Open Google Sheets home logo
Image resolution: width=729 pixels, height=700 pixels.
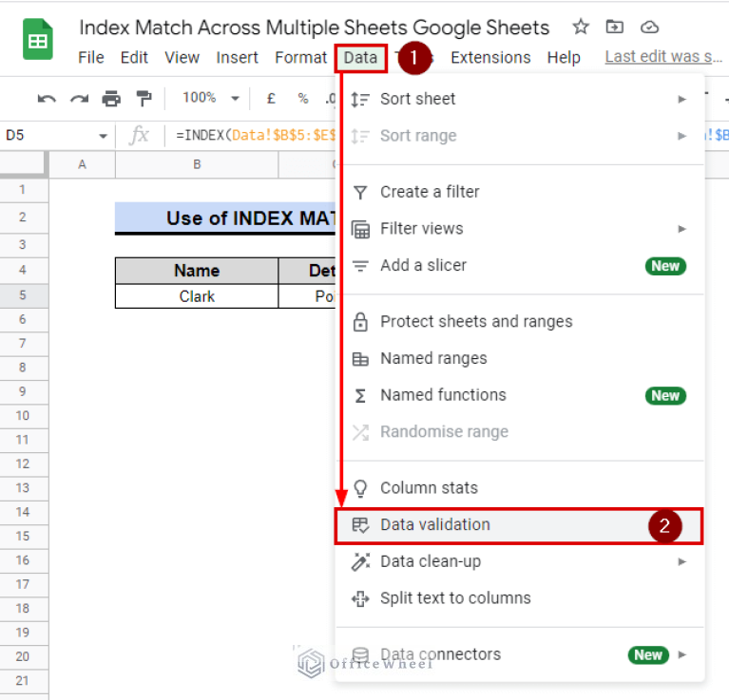[38, 40]
